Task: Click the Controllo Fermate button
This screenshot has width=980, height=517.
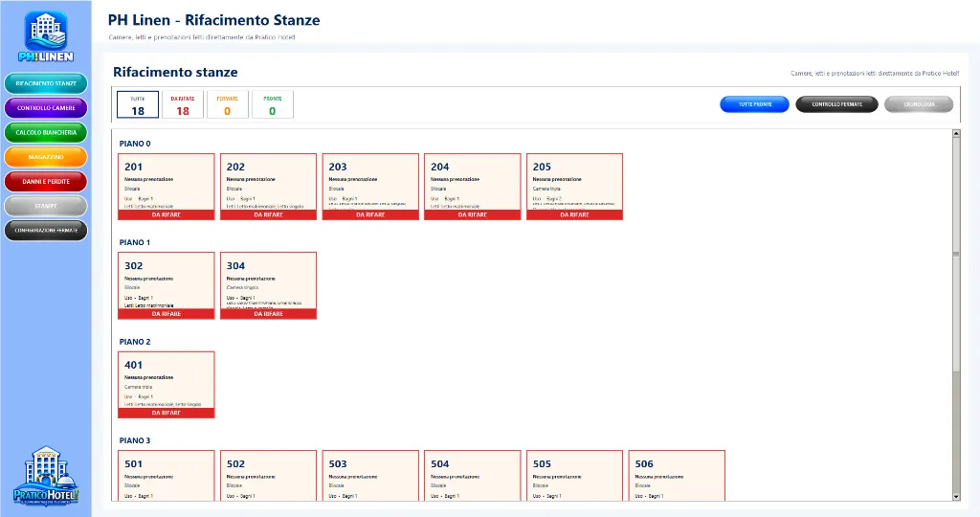Action: 836,104
